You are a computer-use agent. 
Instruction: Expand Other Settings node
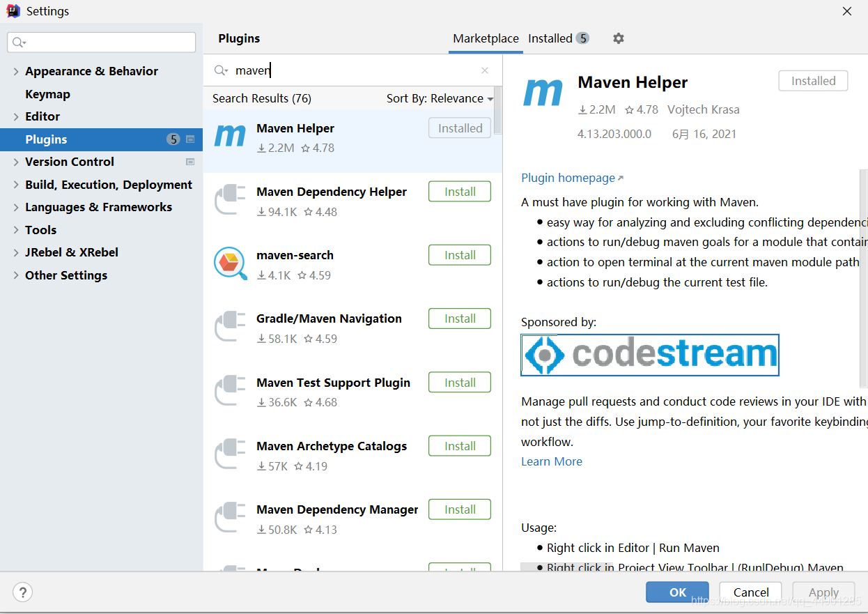tap(16, 275)
